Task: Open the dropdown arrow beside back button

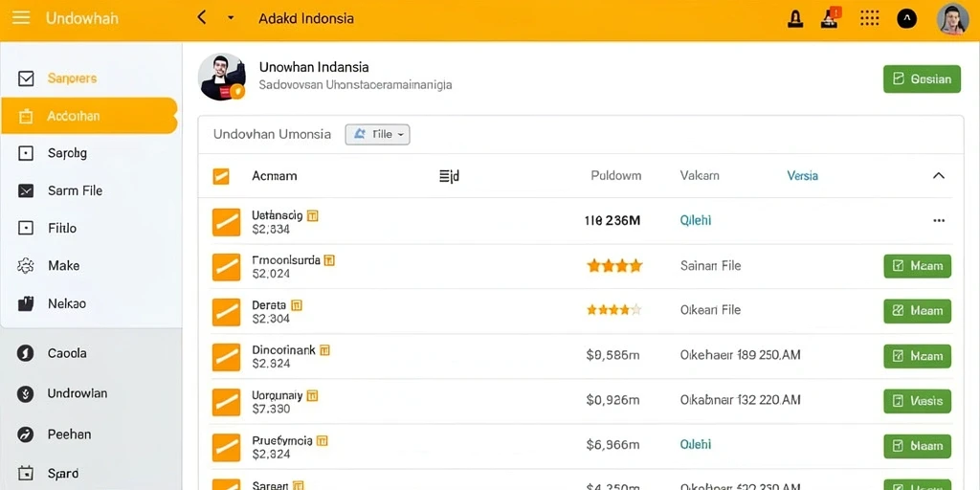Action: tap(231, 18)
